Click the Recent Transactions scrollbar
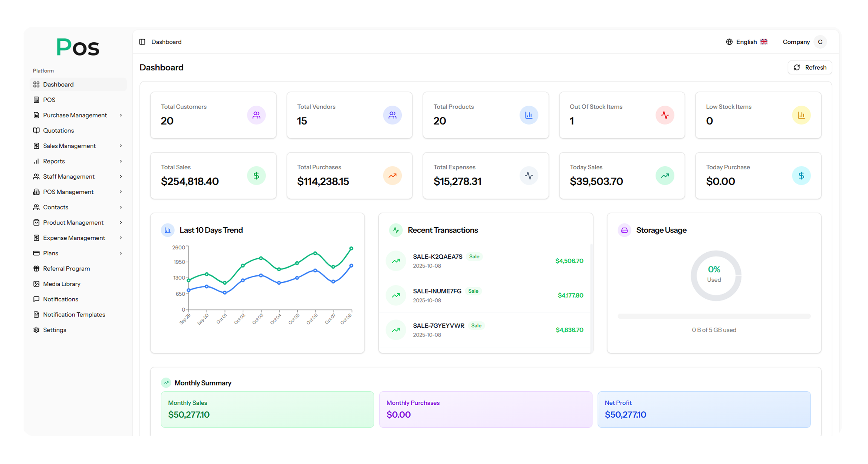 [x=591, y=296]
